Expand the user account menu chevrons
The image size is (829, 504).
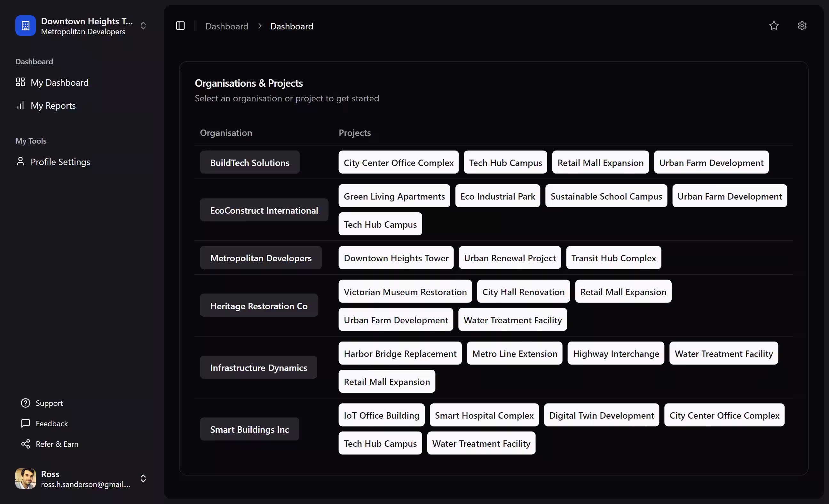coord(143,478)
